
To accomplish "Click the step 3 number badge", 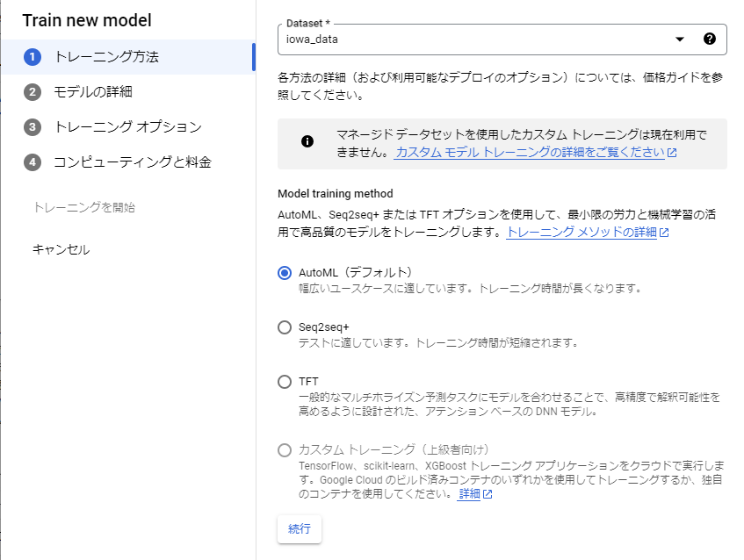I will click(33, 127).
